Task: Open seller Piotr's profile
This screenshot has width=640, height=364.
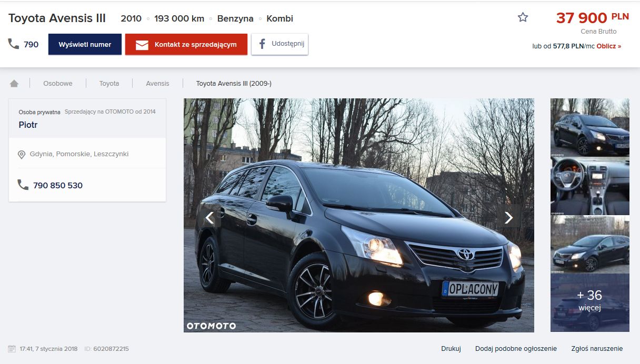Action: 28,125
